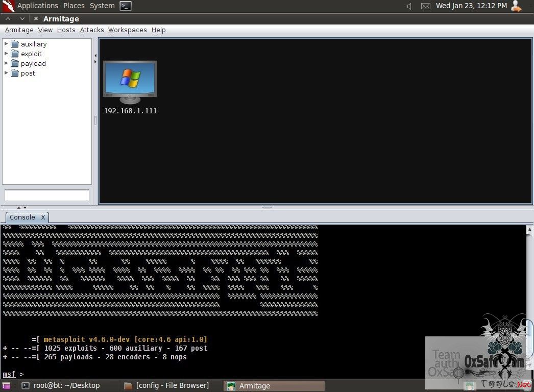Open the Armitage menu

[x=19, y=30]
